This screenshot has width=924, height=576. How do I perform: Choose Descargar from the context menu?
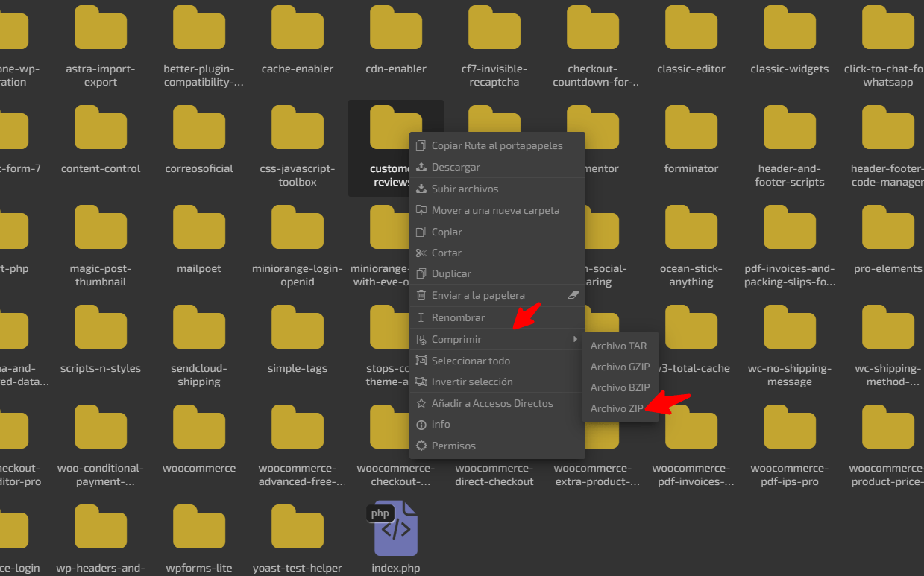click(497, 167)
